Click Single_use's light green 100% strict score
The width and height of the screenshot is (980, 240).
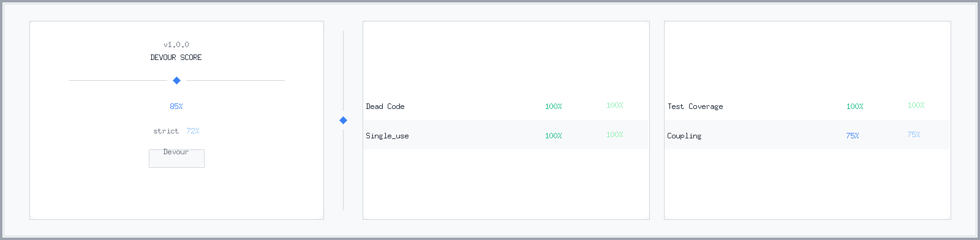pos(615,135)
